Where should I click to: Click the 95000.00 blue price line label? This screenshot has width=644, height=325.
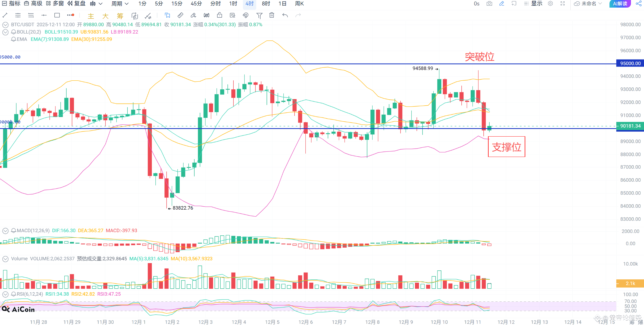pyautogui.click(x=630, y=63)
